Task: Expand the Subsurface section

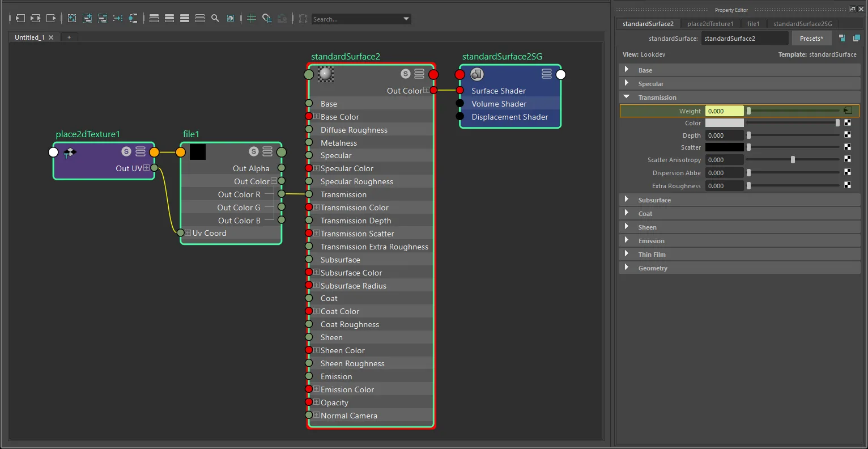Action: 627,199
